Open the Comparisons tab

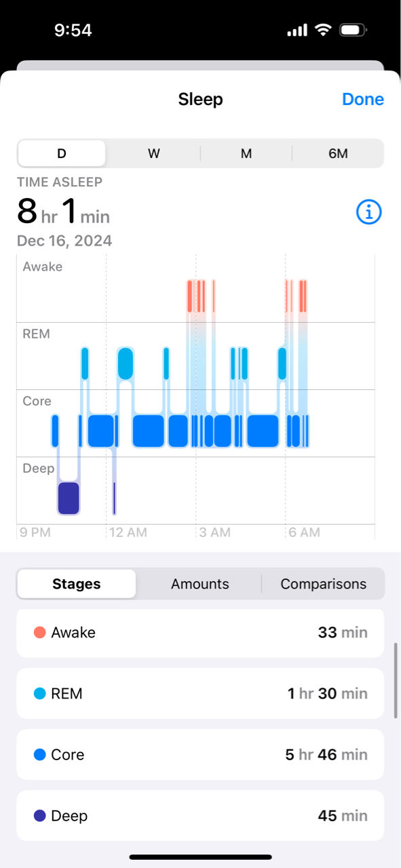pyautogui.click(x=324, y=584)
